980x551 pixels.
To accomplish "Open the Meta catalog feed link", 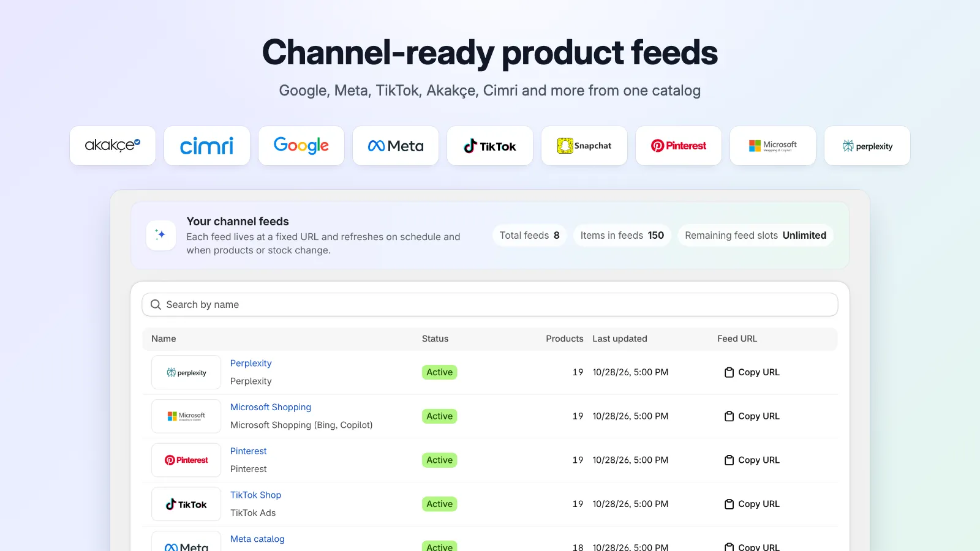I will (257, 539).
